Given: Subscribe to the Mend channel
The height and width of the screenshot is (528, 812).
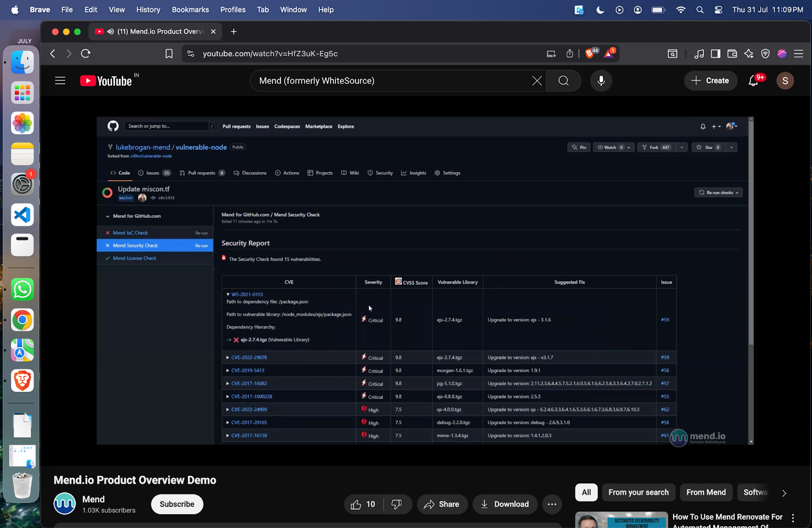Looking at the screenshot, I should (x=177, y=504).
